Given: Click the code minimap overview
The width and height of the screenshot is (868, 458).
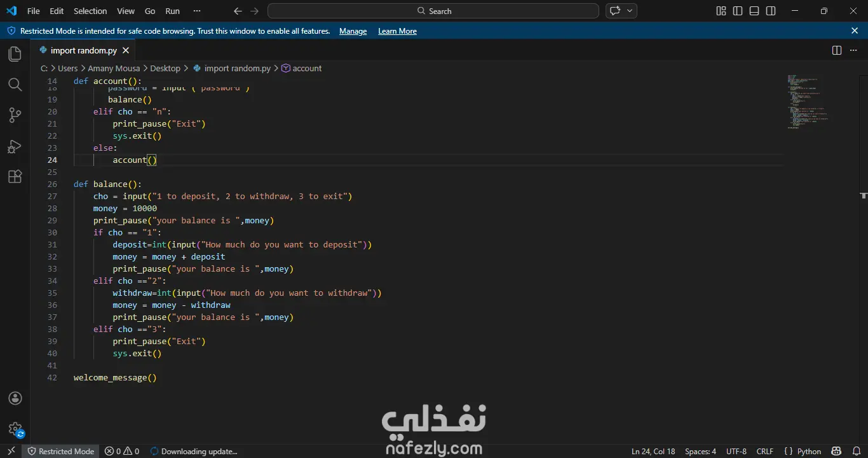Looking at the screenshot, I should (808, 102).
